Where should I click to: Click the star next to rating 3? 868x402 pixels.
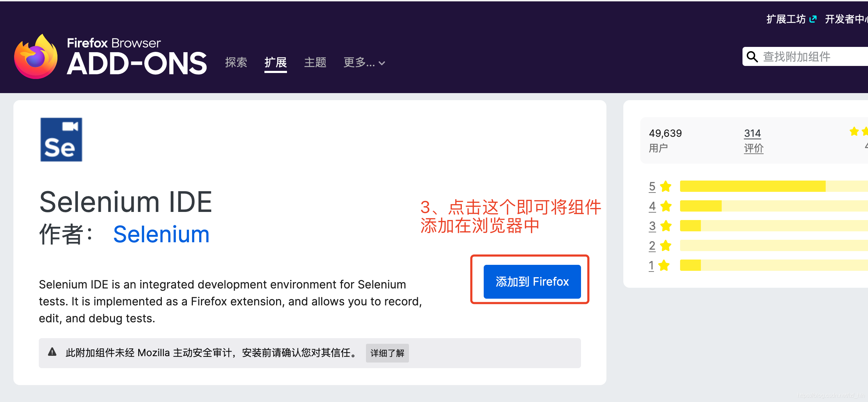pyautogui.click(x=666, y=226)
